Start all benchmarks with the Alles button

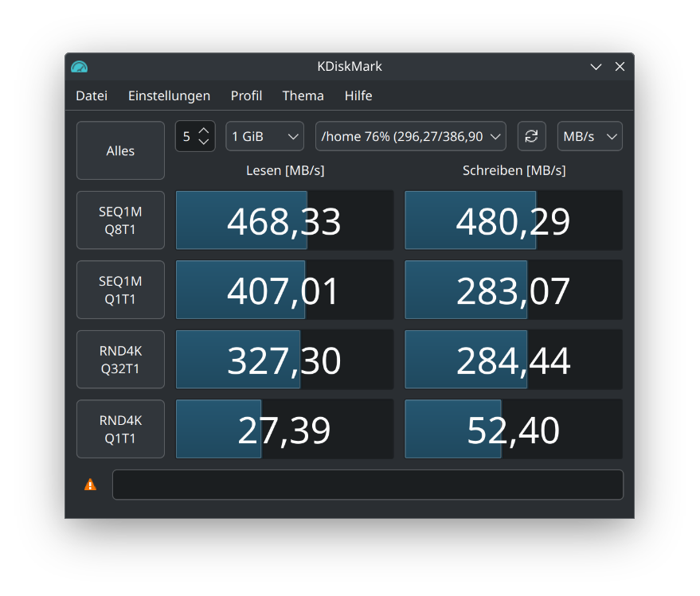tap(120, 150)
